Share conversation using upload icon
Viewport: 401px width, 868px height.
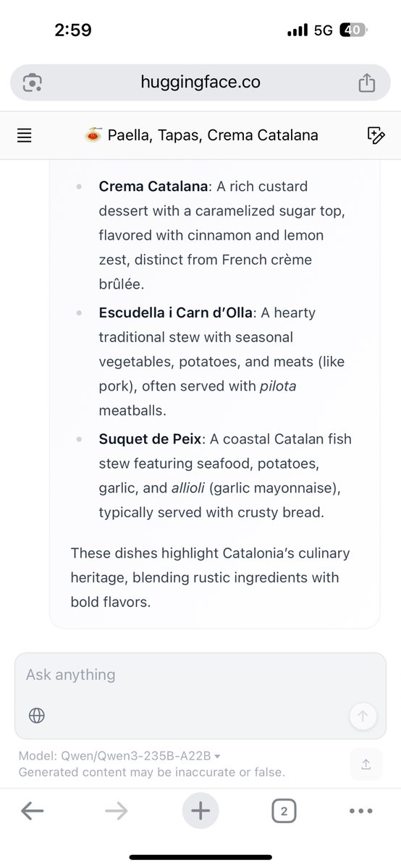pos(366,765)
